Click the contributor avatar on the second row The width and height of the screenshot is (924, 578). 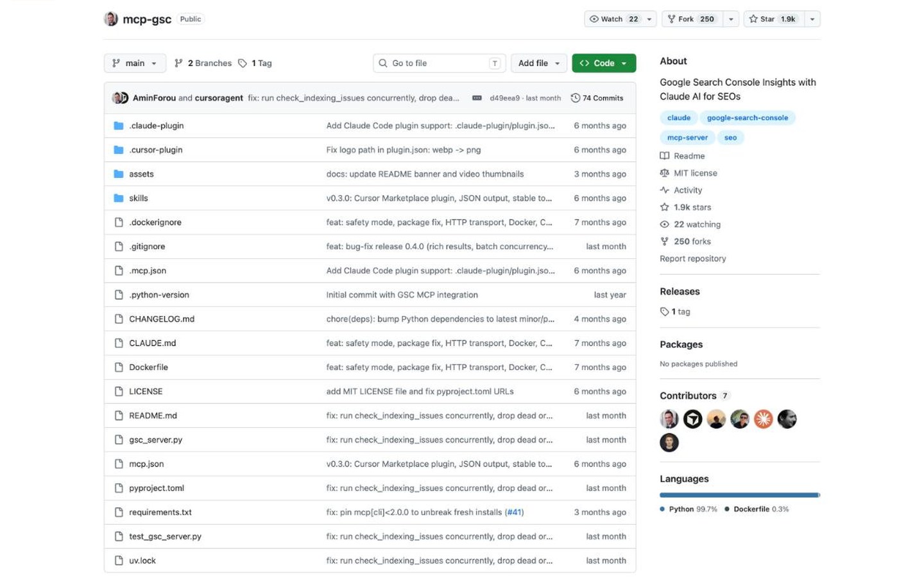(669, 443)
